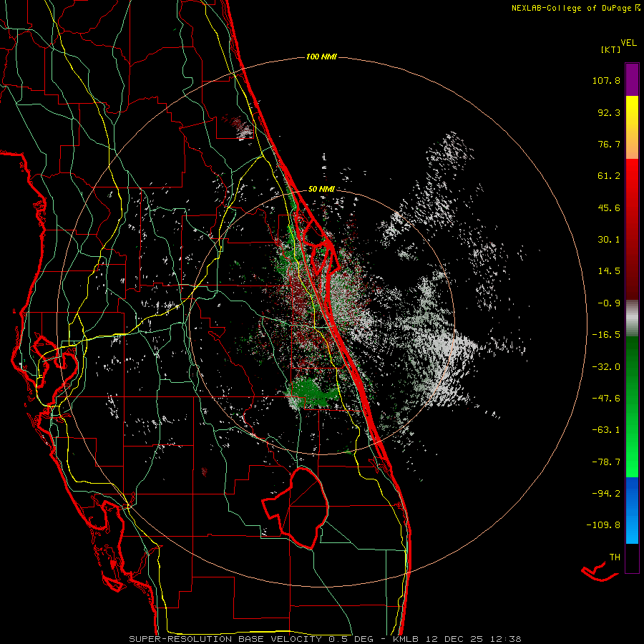Select the 45.6 legend value
The image size is (644, 644).
[609, 208]
